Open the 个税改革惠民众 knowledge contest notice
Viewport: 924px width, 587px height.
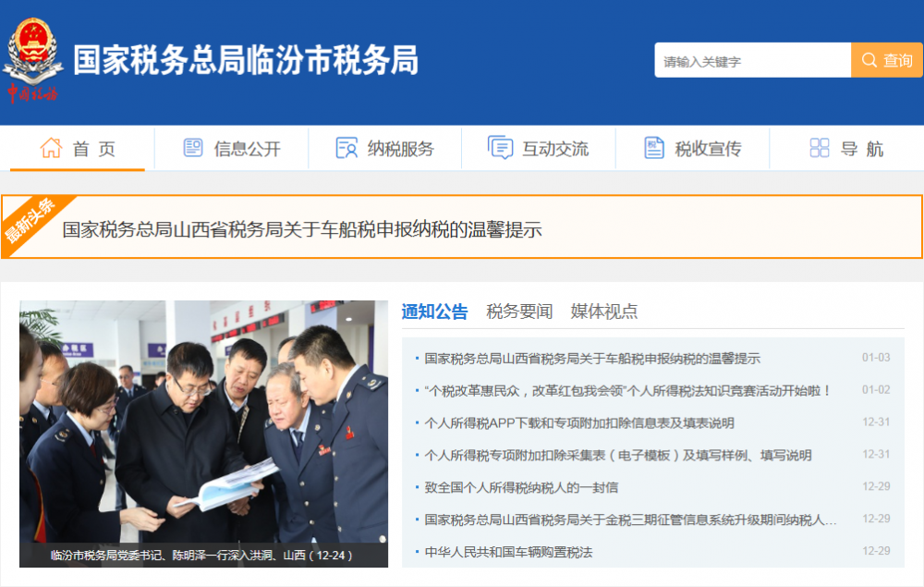[627, 390]
